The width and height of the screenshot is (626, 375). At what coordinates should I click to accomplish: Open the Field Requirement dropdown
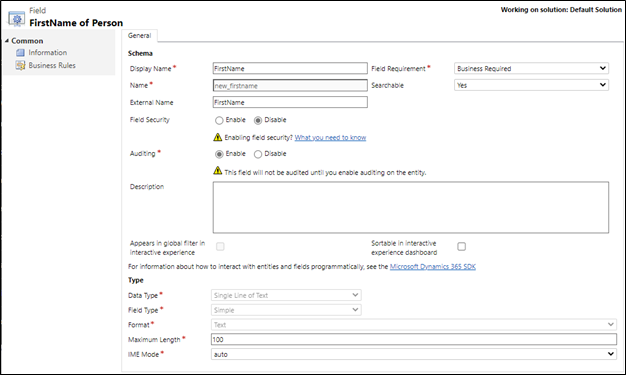pos(531,68)
